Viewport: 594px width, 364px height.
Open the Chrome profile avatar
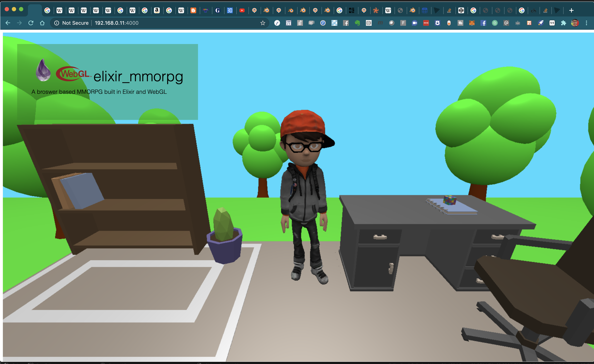[575, 23]
